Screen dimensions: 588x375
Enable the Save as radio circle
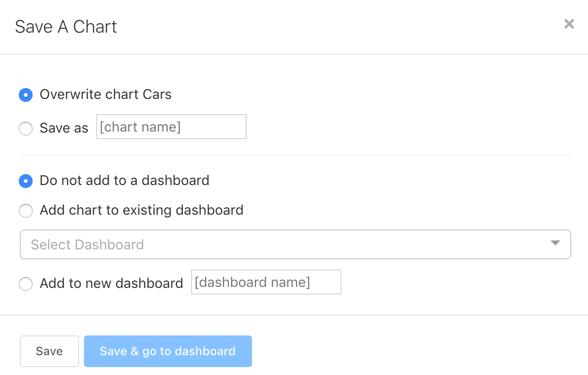coord(26,129)
